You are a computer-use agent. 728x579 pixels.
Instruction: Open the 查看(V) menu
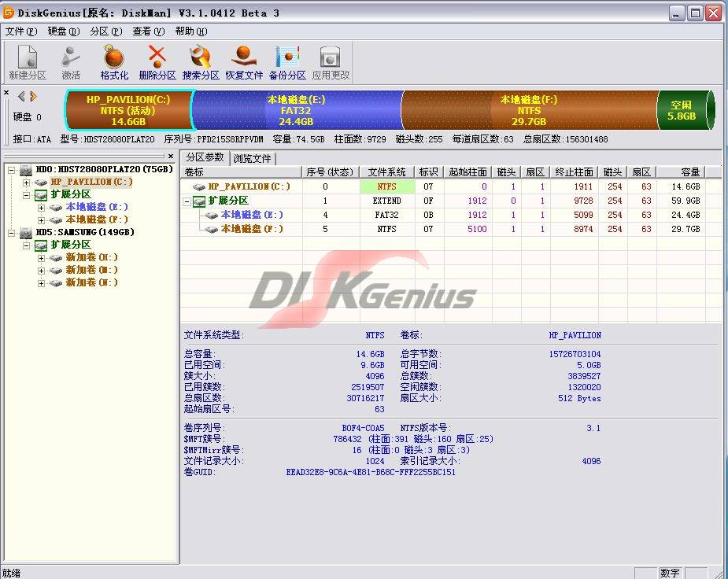[149, 31]
